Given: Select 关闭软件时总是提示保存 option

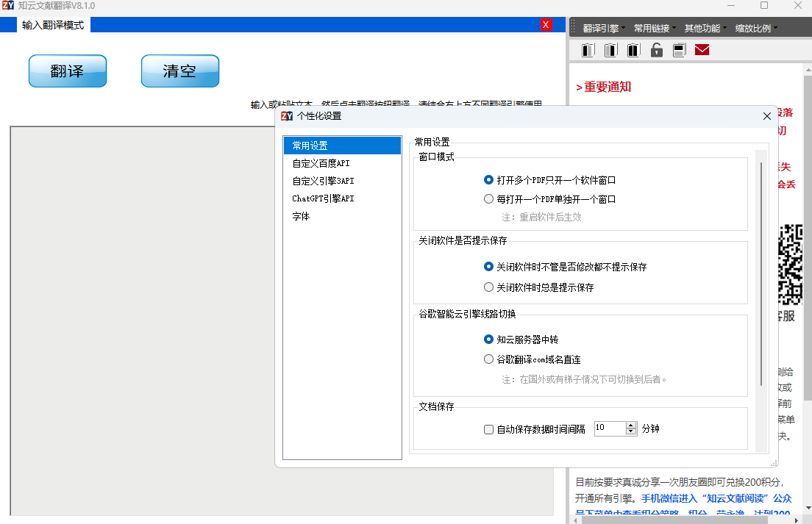Looking at the screenshot, I should coord(488,287).
